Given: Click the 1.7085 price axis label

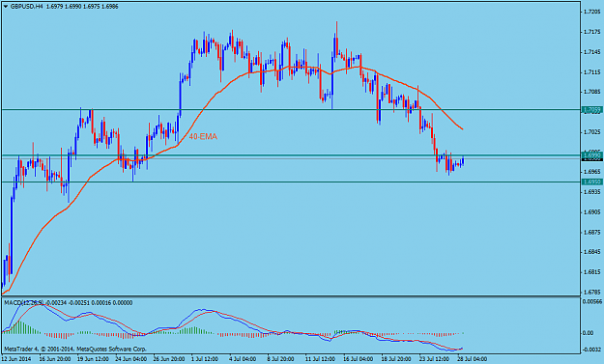Looking at the screenshot, I should [x=592, y=92].
